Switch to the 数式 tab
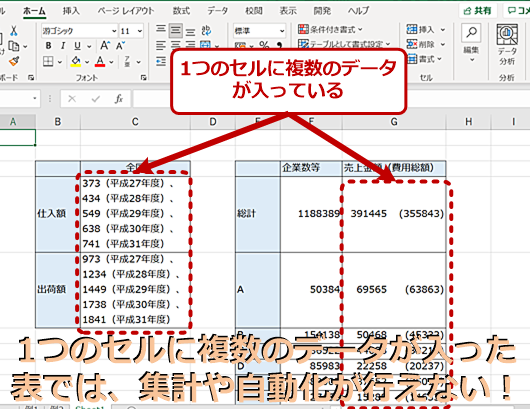The width and height of the screenshot is (530, 409). pos(182,11)
